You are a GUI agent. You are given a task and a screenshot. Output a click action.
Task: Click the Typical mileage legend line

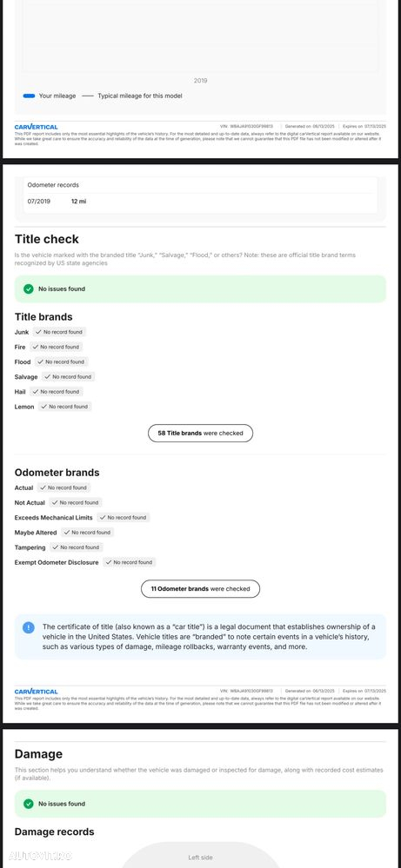click(x=88, y=96)
